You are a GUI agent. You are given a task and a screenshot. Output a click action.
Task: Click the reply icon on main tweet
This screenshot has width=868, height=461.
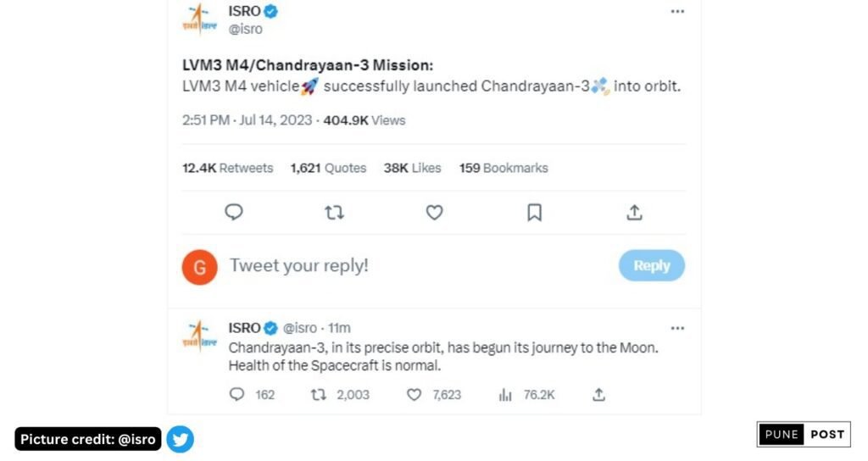pyautogui.click(x=234, y=213)
